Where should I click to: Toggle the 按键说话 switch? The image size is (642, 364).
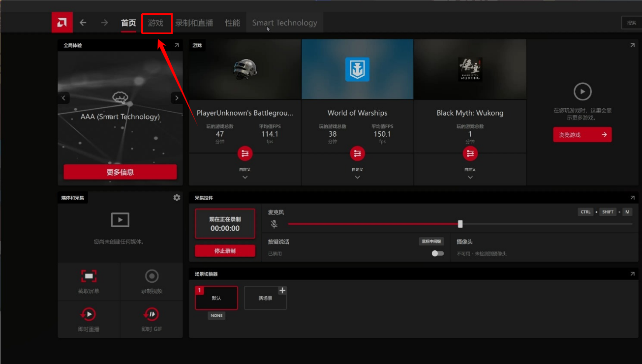point(438,253)
